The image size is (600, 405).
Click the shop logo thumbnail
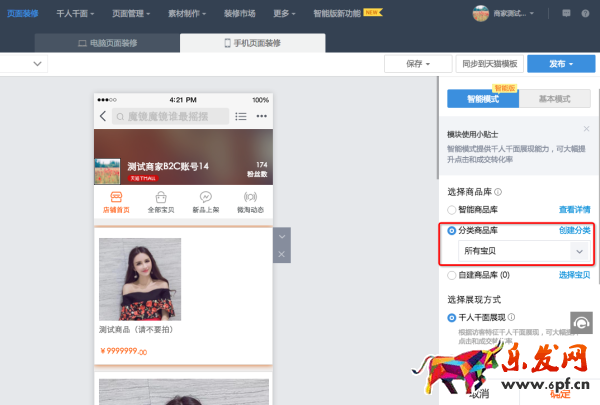107,171
